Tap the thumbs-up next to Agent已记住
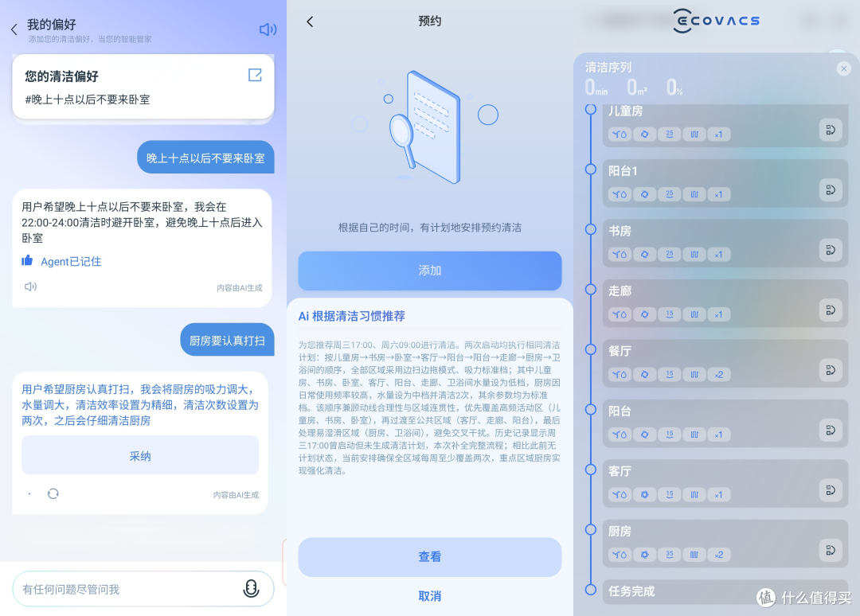Screen dimensions: 860x616 [27, 260]
